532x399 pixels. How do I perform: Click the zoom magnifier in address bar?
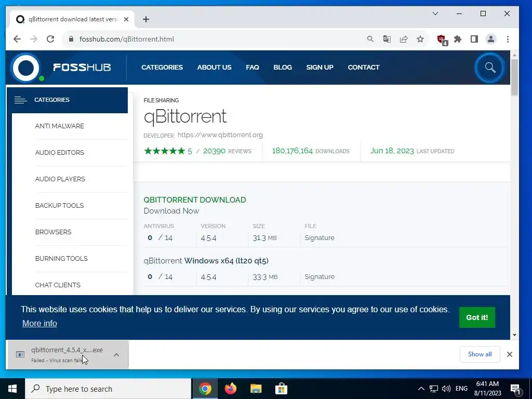(370, 39)
